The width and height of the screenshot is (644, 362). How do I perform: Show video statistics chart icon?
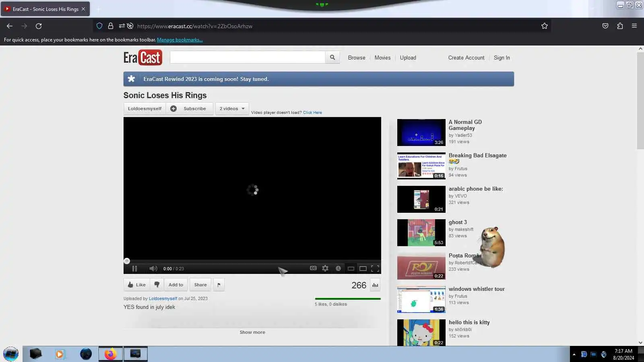click(x=375, y=285)
